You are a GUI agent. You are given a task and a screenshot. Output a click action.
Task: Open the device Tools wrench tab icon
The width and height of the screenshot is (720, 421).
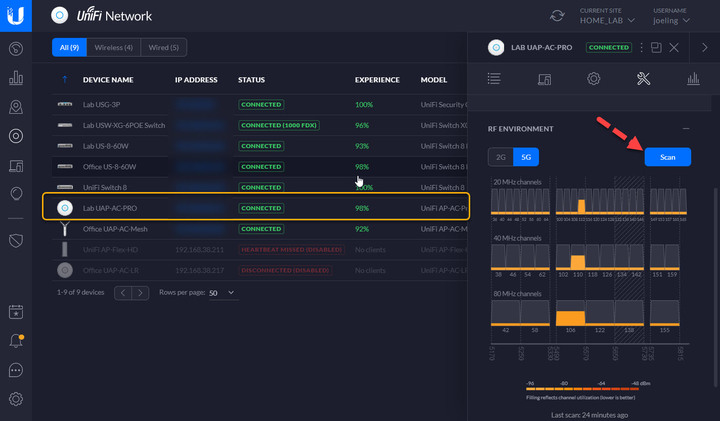(x=643, y=79)
